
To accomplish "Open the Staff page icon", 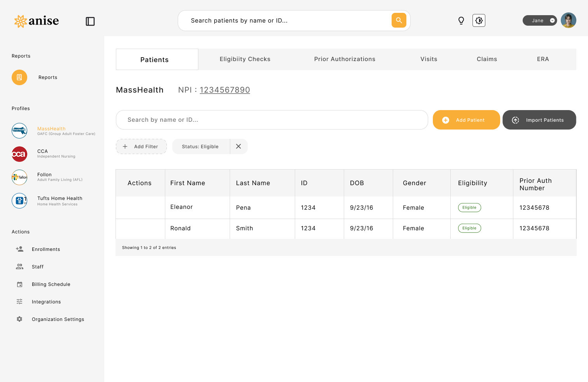I will (19, 266).
